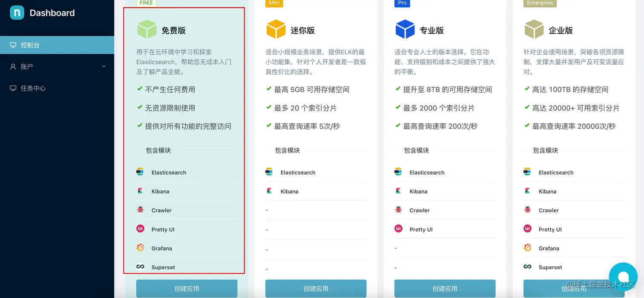Click the Mini badge on 迷你版 card

pos(274,3)
